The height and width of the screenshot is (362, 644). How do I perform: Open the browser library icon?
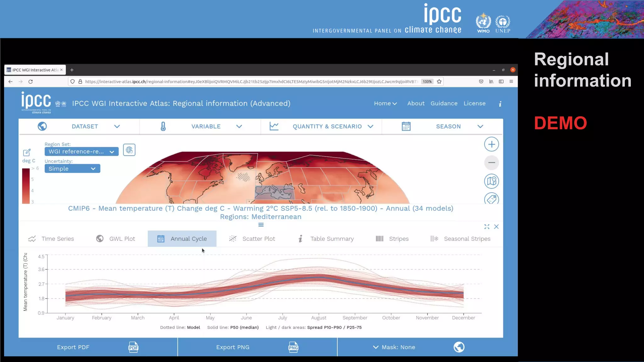pyautogui.click(x=491, y=81)
